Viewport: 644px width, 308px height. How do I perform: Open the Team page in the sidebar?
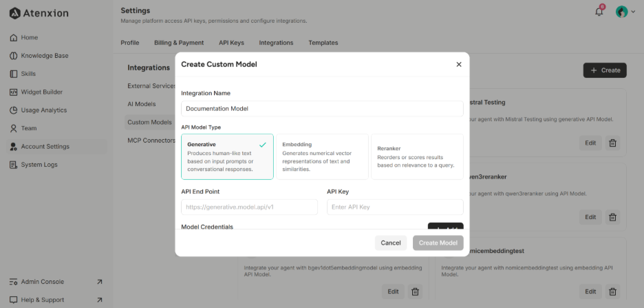tap(23, 128)
